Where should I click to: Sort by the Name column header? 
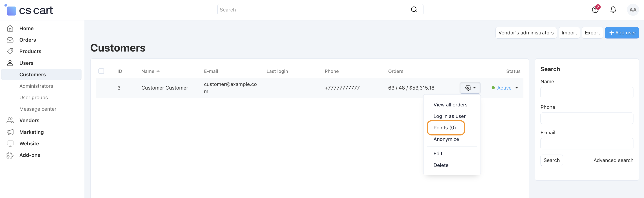(x=150, y=71)
